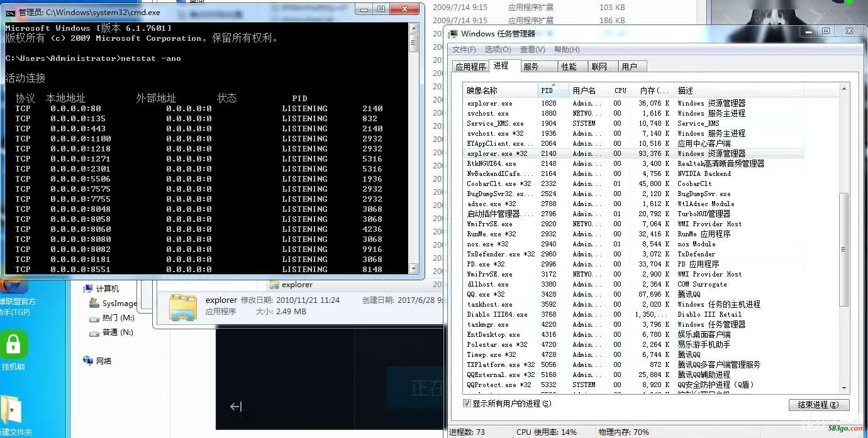Click the large explorer application icon in details pane
This screenshot has width=868, height=438.
point(183,307)
